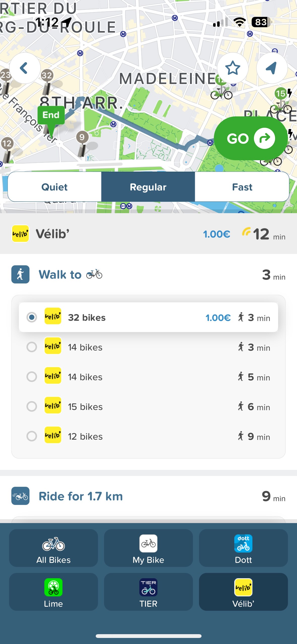Screen dimensions: 297x644
Task: Tap the star favorite icon
Action: [233, 68]
